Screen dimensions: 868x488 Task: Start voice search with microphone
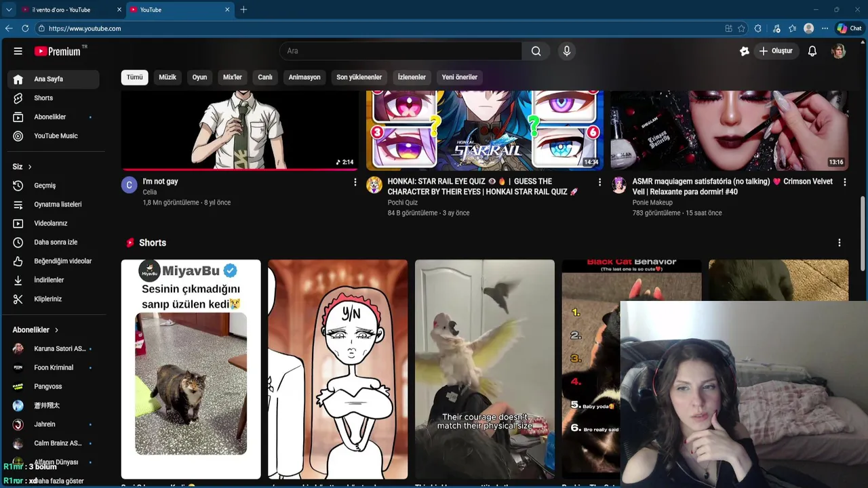[x=567, y=51]
